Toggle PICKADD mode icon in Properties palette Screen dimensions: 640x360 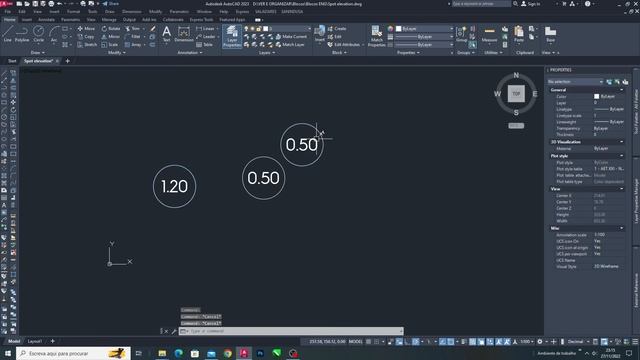tap(609, 82)
